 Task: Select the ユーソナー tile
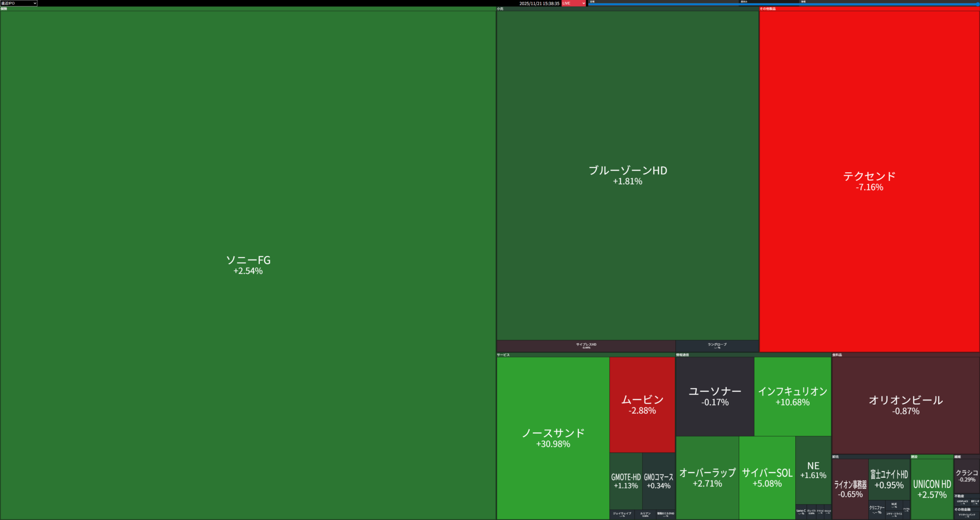tap(715, 396)
